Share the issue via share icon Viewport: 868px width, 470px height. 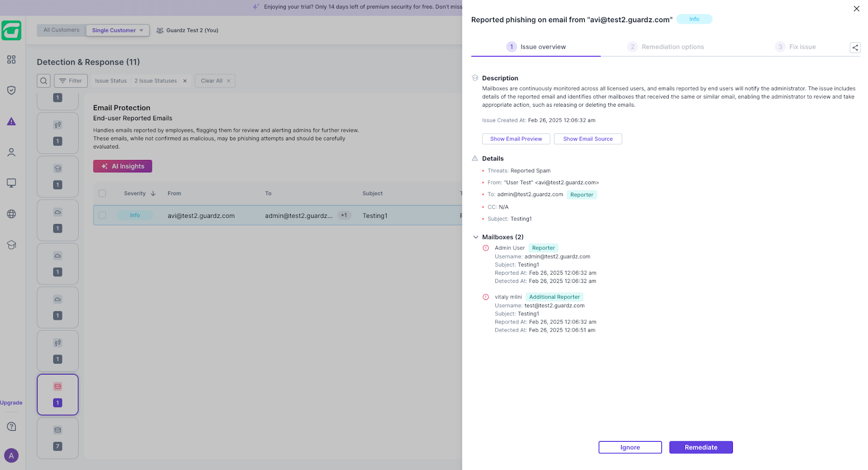(x=855, y=48)
